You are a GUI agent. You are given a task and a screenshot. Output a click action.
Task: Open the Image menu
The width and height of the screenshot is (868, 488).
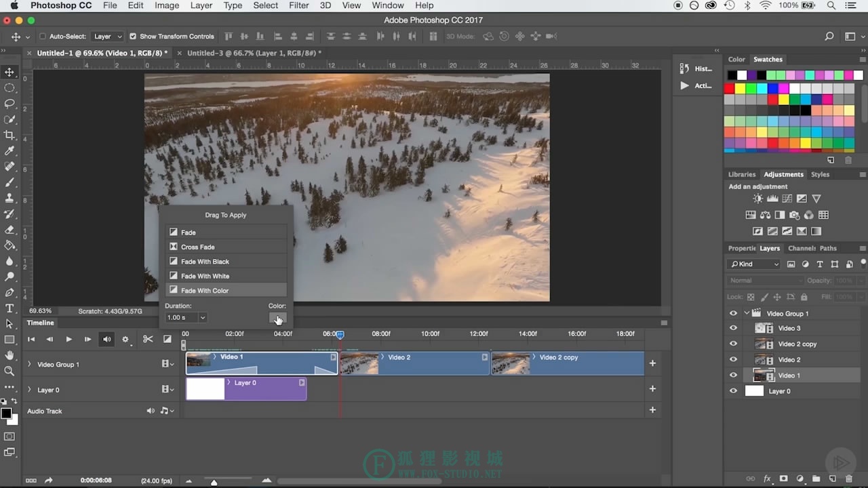tap(167, 5)
